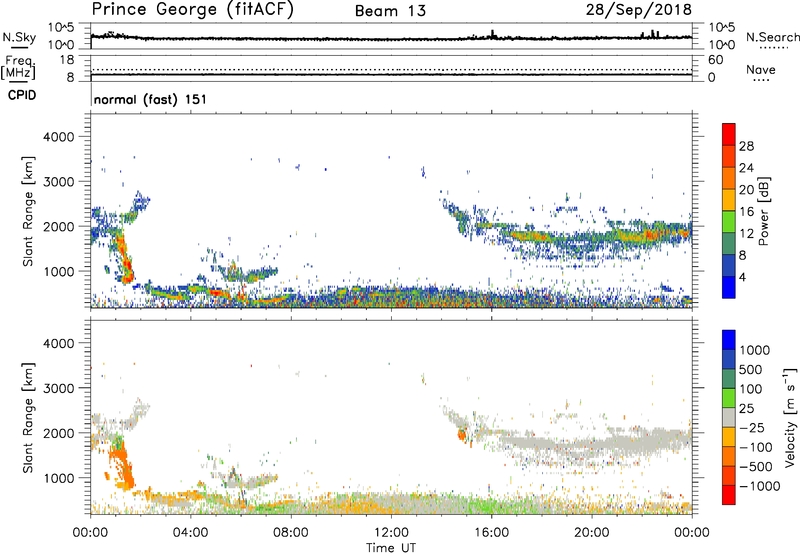This screenshot has width=800, height=554.
Task: Click the 'Velocity [m s-1]' colorbar title
Action: (790, 418)
